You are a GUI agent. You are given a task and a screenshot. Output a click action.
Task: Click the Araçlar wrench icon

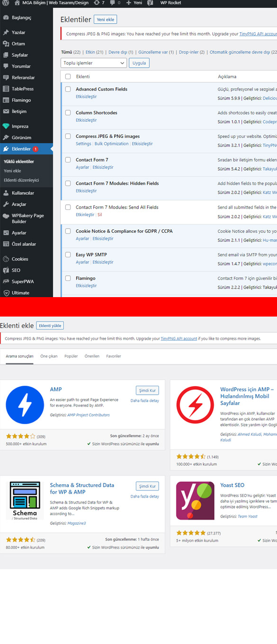pos(6,204)
